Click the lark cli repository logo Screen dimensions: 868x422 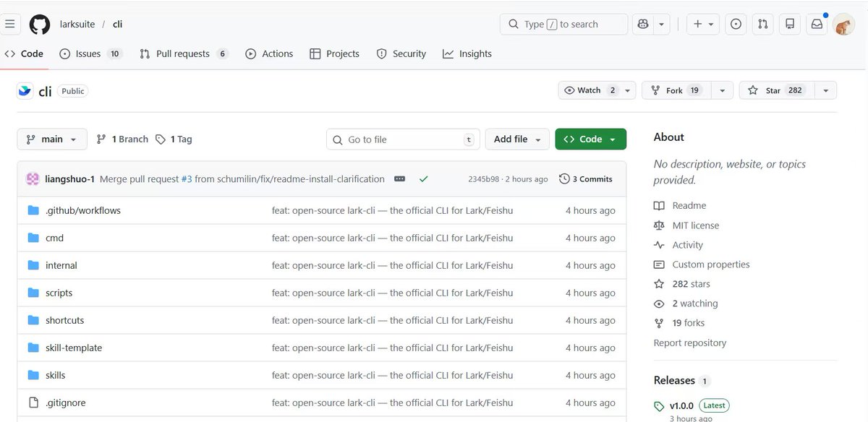click(25, 91)
